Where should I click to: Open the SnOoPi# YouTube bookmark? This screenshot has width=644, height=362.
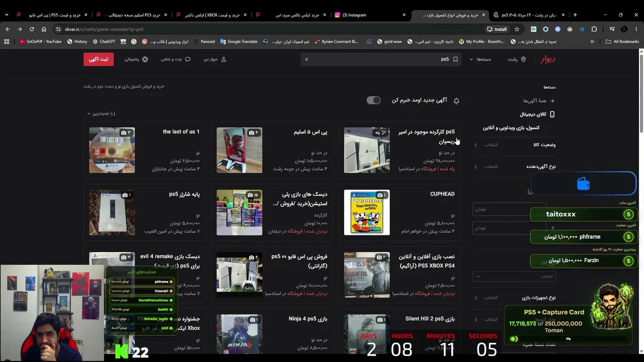(x=41, y=42)
